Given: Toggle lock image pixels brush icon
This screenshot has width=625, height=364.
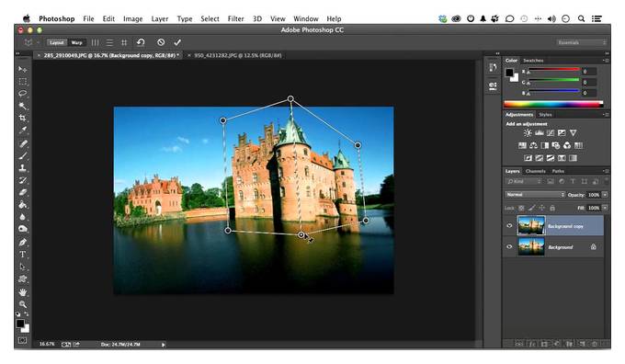Looking at the screenshot, I should [532, 208].
